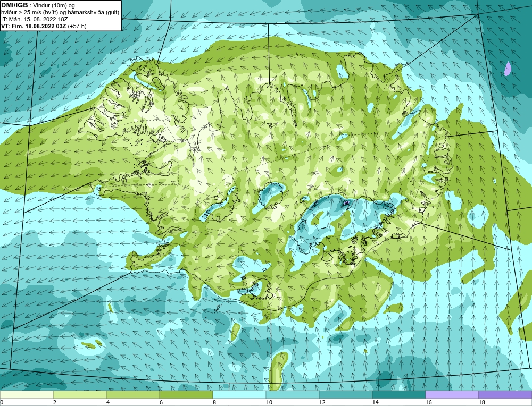Click the purple swatch above 18 m/s
The height and width of the screenshot is (406, 532).
click(505, 395)
